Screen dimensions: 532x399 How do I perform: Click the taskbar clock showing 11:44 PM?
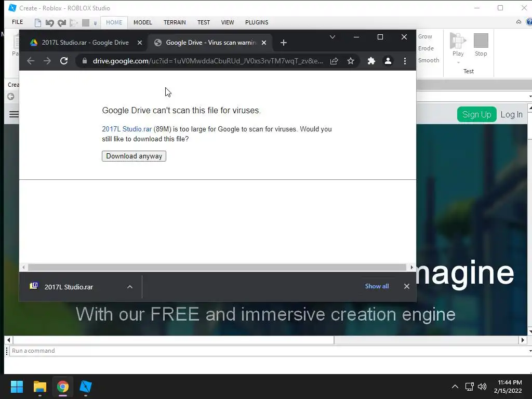coord(508,387)
